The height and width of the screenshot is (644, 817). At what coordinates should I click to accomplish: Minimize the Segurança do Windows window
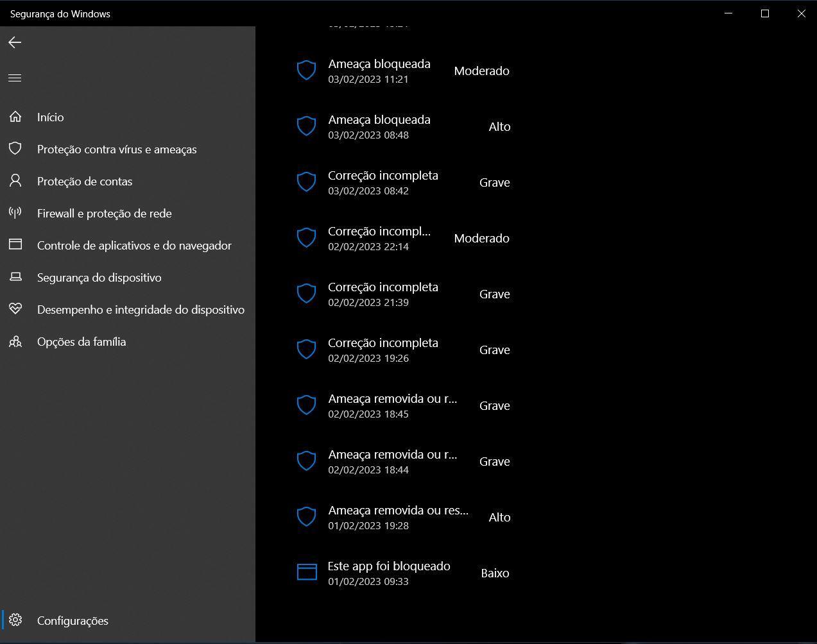click(x=728, y=13)
